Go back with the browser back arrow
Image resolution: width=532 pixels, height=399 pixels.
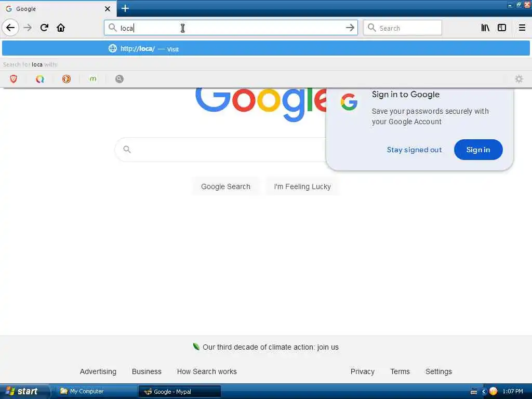[10, 28]
